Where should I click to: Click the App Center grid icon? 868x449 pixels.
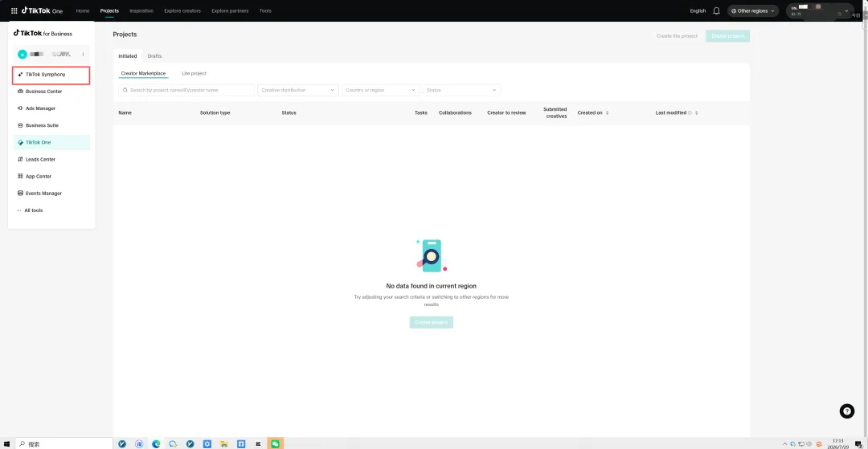pyautogui.click(x=20, y=177)
